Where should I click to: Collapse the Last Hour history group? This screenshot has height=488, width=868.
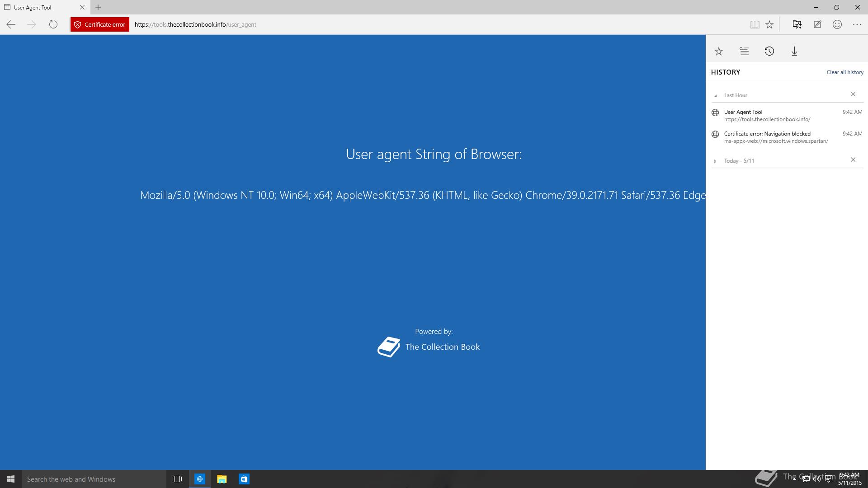coord(715,95)
